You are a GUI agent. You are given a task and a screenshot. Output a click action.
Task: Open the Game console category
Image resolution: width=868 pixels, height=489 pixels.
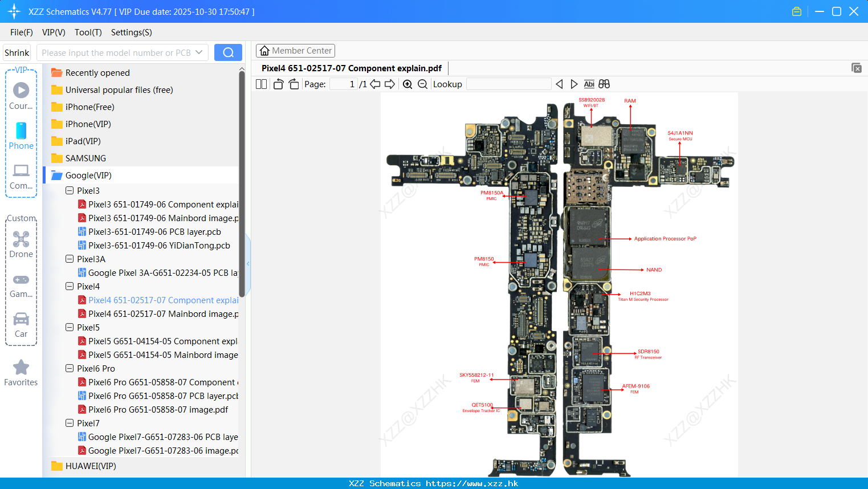pos(21,285)
